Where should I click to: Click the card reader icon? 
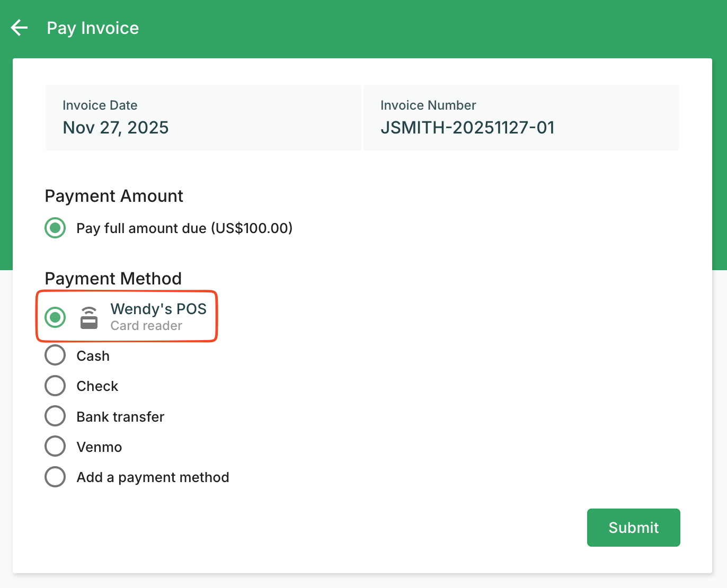click(x=89, y=318)
